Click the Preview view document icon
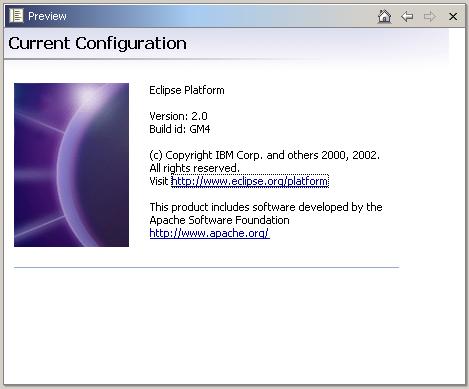Screen dimensions: 469x389 pyautogui.click(x=16, y=16)
